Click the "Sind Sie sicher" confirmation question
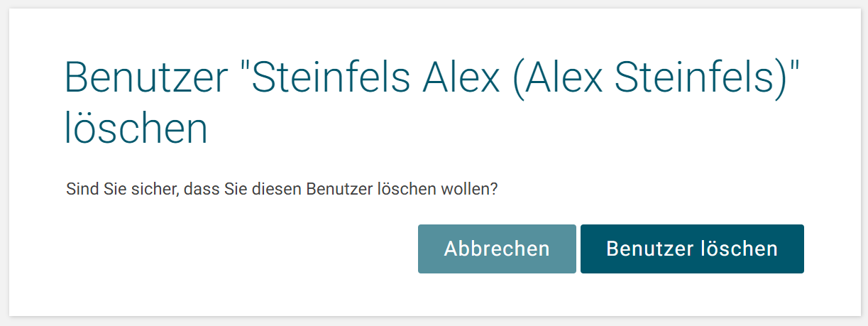 point(282,190)
